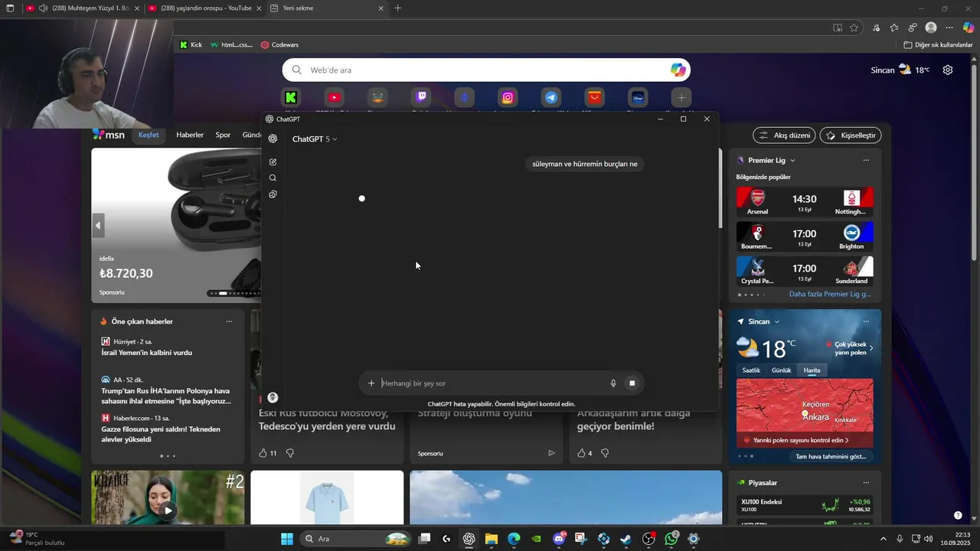The width and height of the screenshot is (980, 551).
Task: Open the Disney+ shortcut tile
Action: tap(638, 97)
